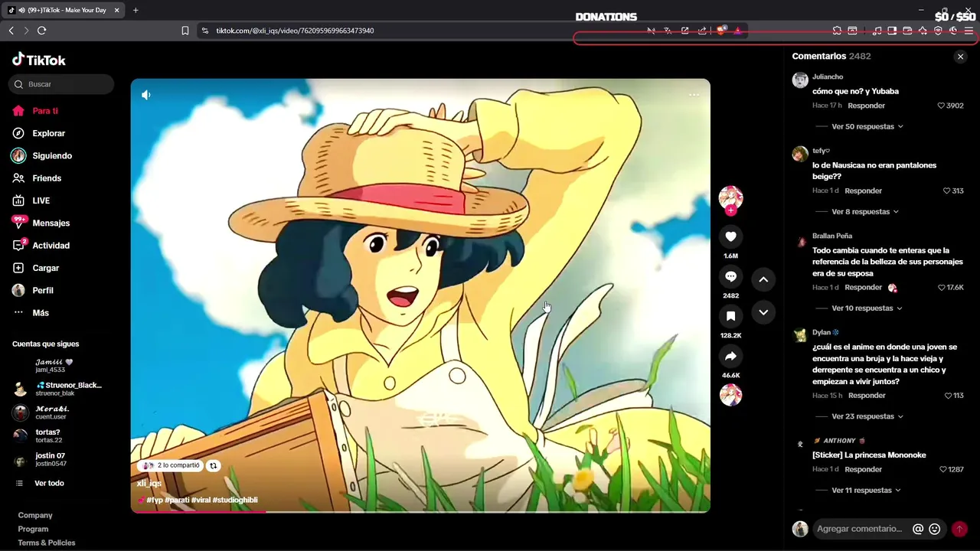Select the TikTok browser tab

tap(64, 10)
